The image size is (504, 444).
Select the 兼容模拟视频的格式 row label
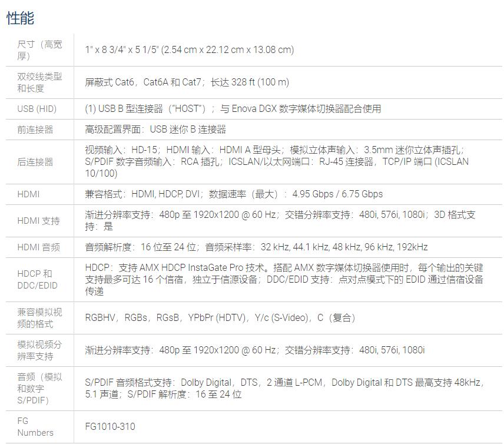tap(39, 318)
